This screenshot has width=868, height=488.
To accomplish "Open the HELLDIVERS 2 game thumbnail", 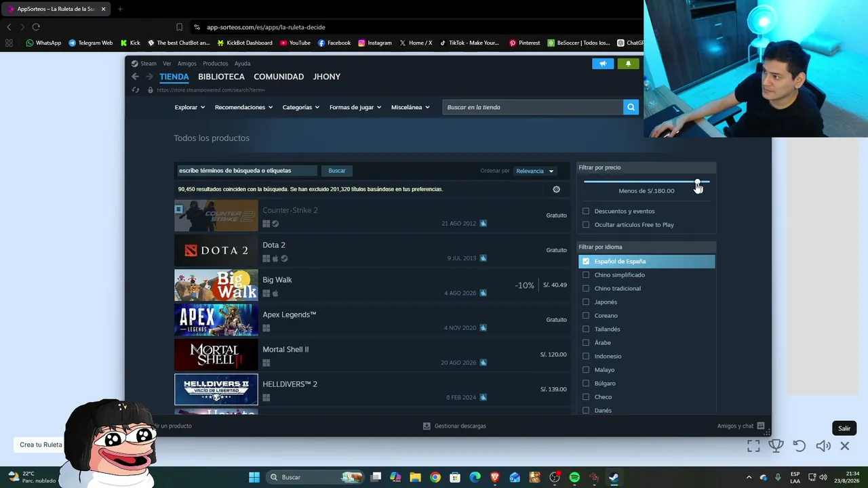I will tap(216, 389).
